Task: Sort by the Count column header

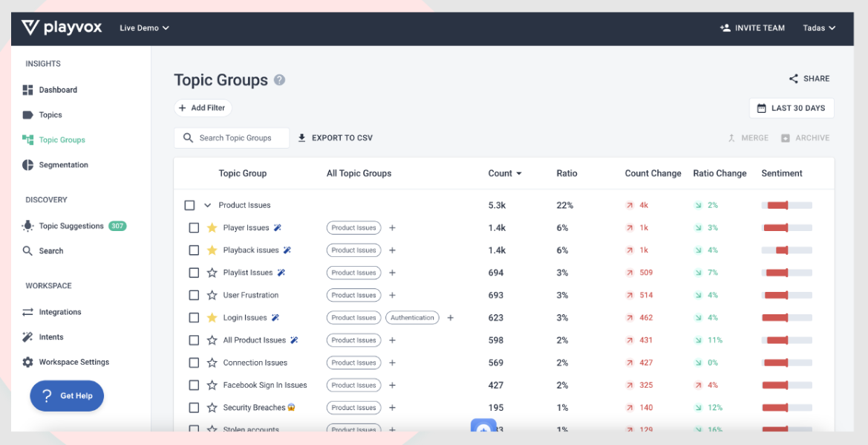Action: [505, 173]
